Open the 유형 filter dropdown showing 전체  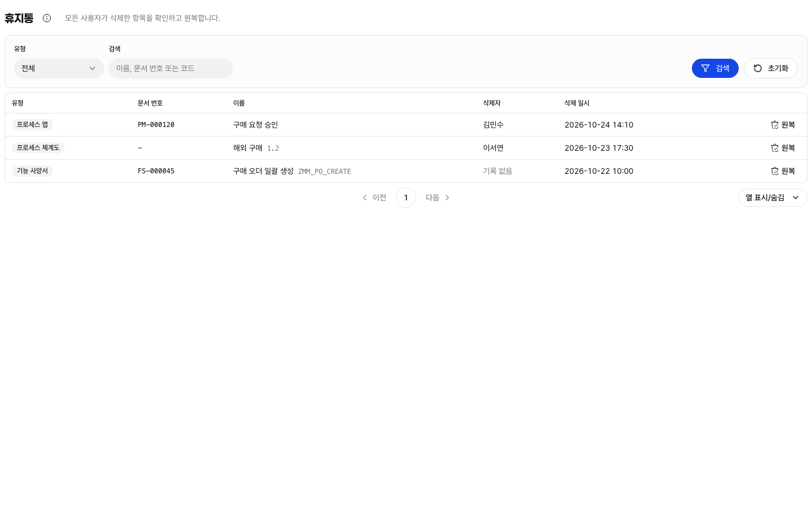pos(59,68)
